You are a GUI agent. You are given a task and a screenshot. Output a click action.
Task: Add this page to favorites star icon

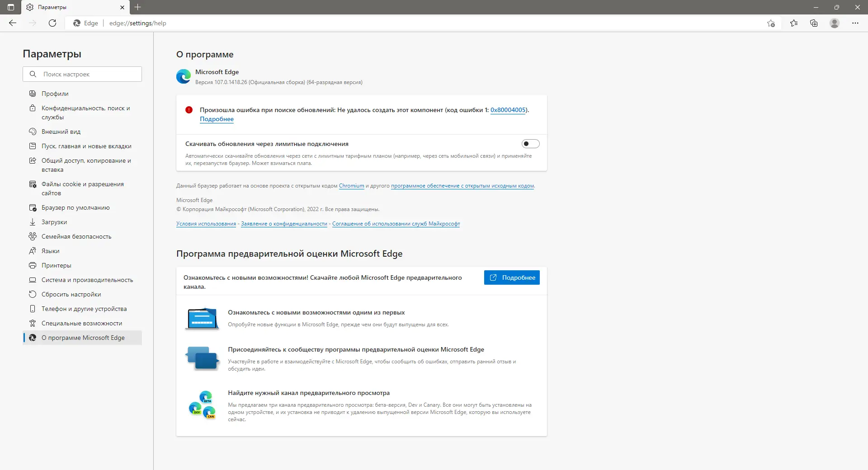[771, 23]
